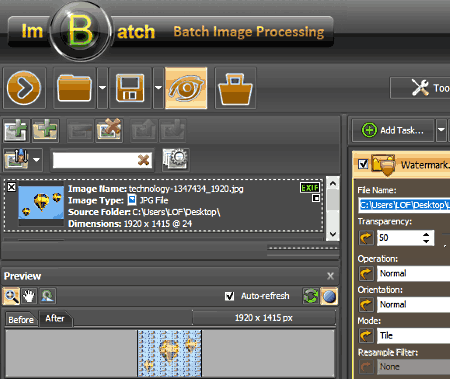Toggle the Watermark task checkbox
The height and width of the screenshot is (379, 450).
pos(363,164)
